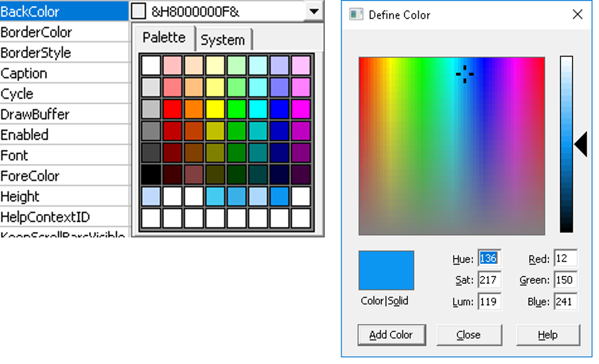Screen dimensions: 599x364
Task: Pick the pure red palette swatch
Action: pyautogui.click(x=172, y=109)
